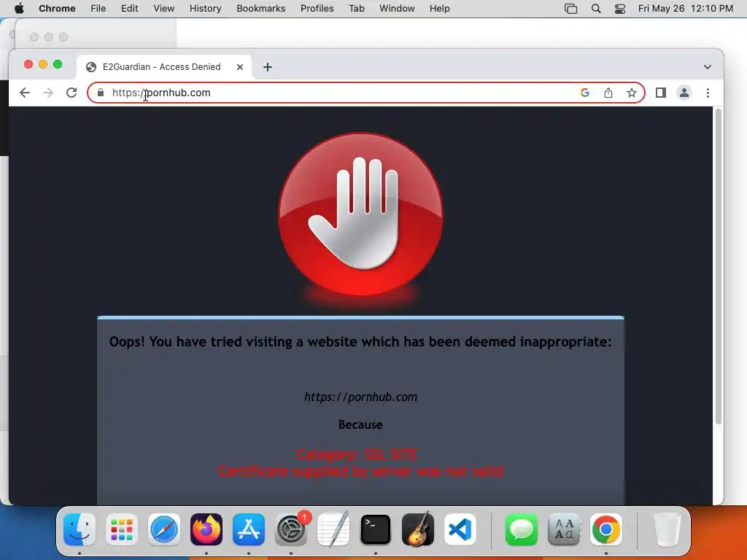Click the red stop hand image

coord(360,214)
